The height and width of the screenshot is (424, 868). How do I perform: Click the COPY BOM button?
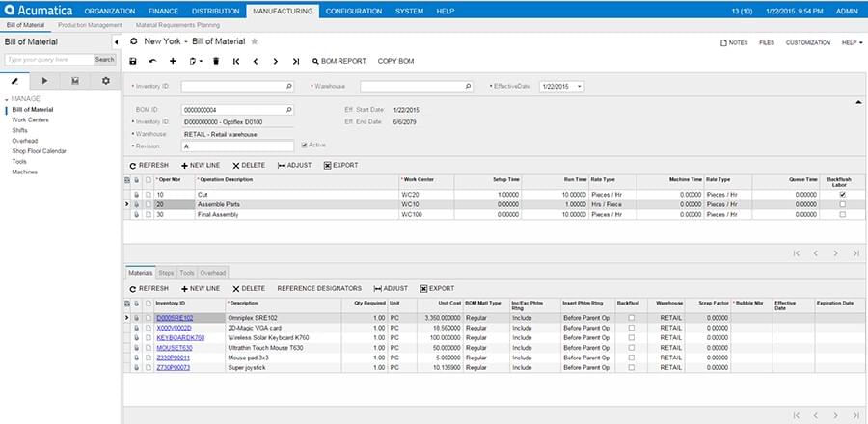(x=395, y=62)
